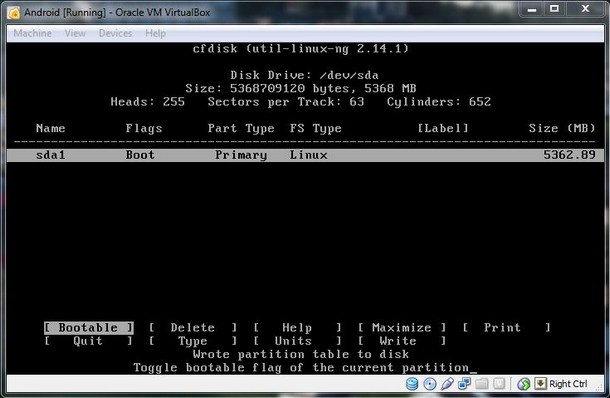610x398 pixels.
Task: Select the Delete option in cfdisk
Action: click(x=193, y=328)
